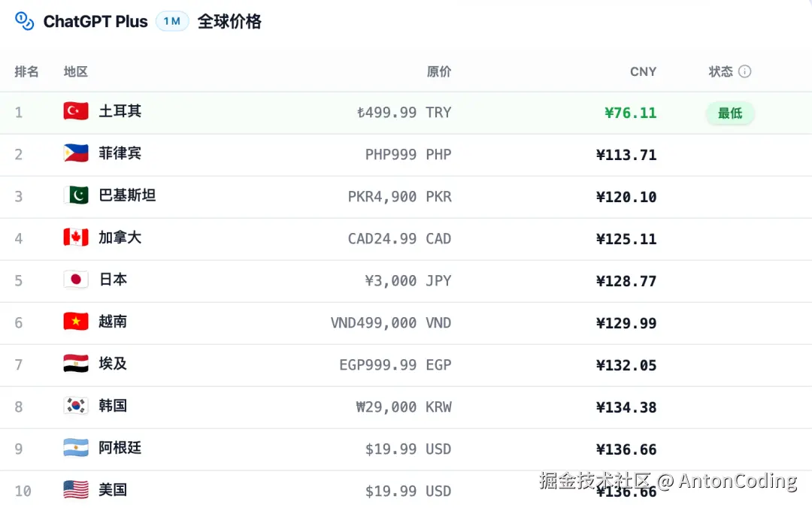Click the original price EGP999.99 EGP
This screenshot has width=812, height=508.
tap(395, 365)
